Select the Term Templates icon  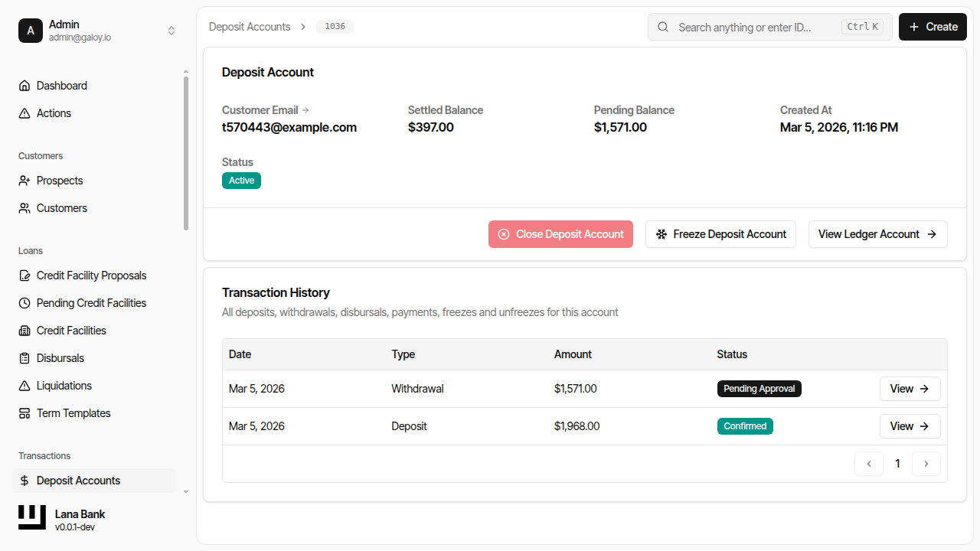tap(24, 412)
